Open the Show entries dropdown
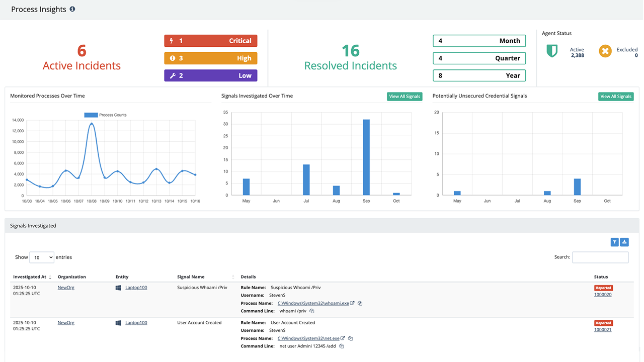The image size is (644, 362). [x=42, y=257]
